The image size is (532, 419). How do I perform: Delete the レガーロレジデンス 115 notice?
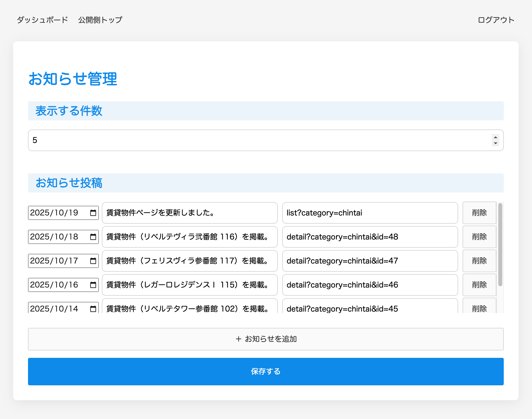coord(479,285)
